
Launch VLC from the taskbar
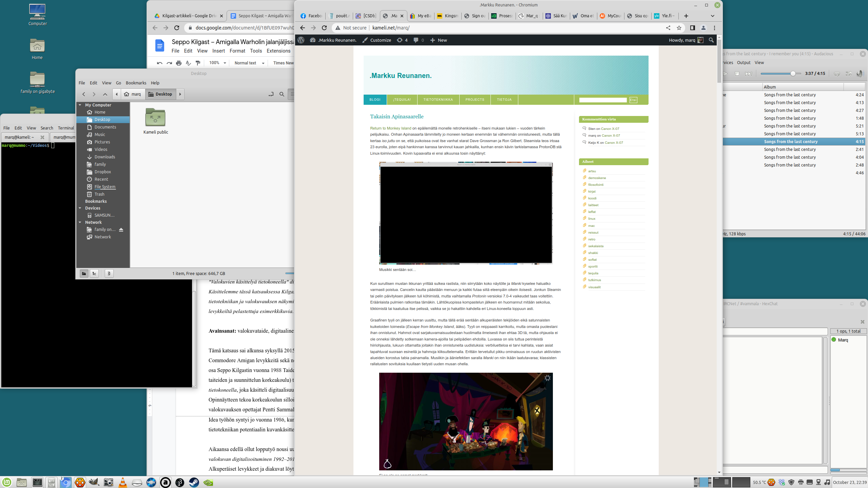point(122,482)
